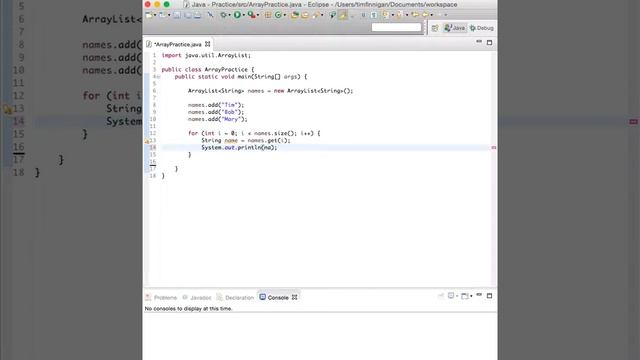The height and width of the screenshot is (360, 640).
Task: Click the red error marker in overview ruler
Action: point(493,148)
